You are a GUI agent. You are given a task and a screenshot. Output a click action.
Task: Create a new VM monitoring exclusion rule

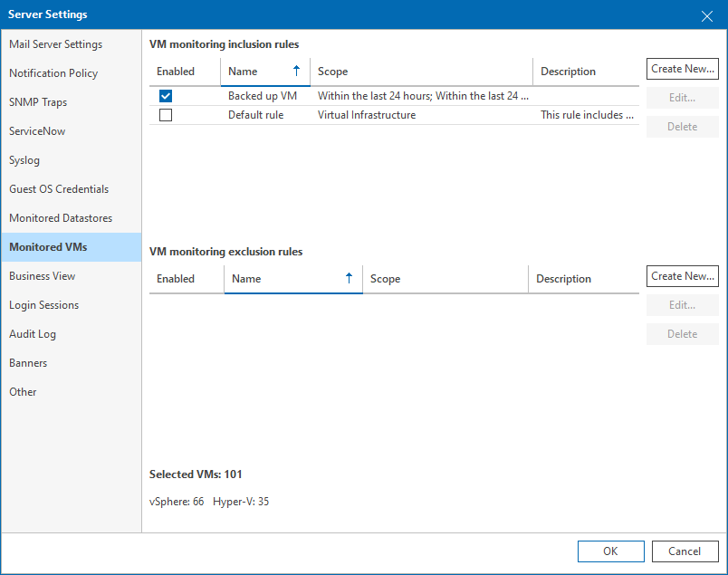(682, 275)
